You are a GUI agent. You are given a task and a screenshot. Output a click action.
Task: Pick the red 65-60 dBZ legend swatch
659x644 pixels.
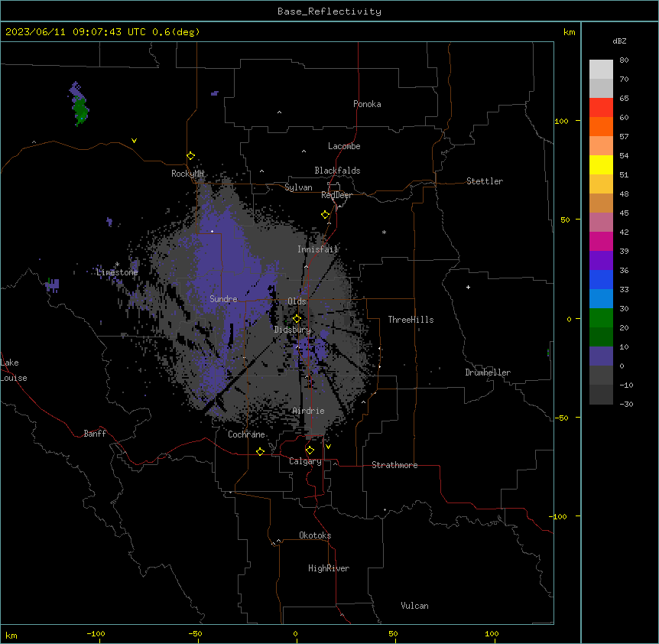(601, 108)
